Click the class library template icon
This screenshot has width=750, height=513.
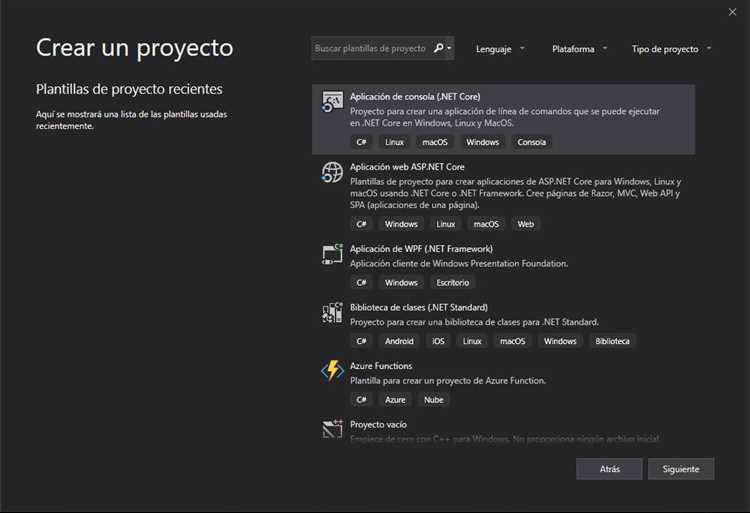point(332,313)
